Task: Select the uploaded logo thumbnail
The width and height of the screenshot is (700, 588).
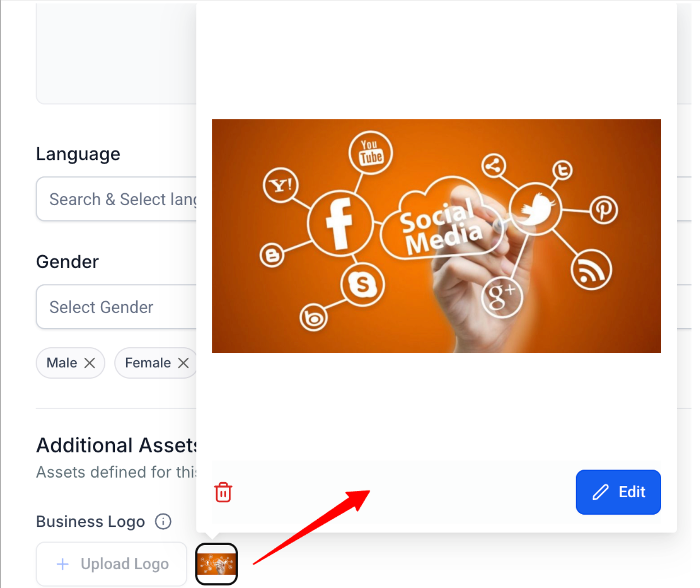Action: coord(216,564)
